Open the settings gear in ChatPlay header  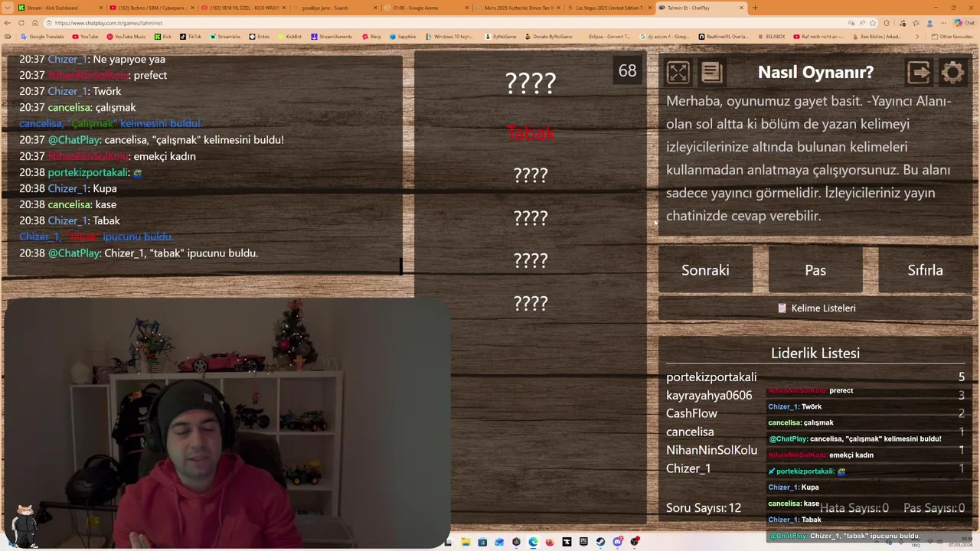pyautogui.click(x=952, y=72)
